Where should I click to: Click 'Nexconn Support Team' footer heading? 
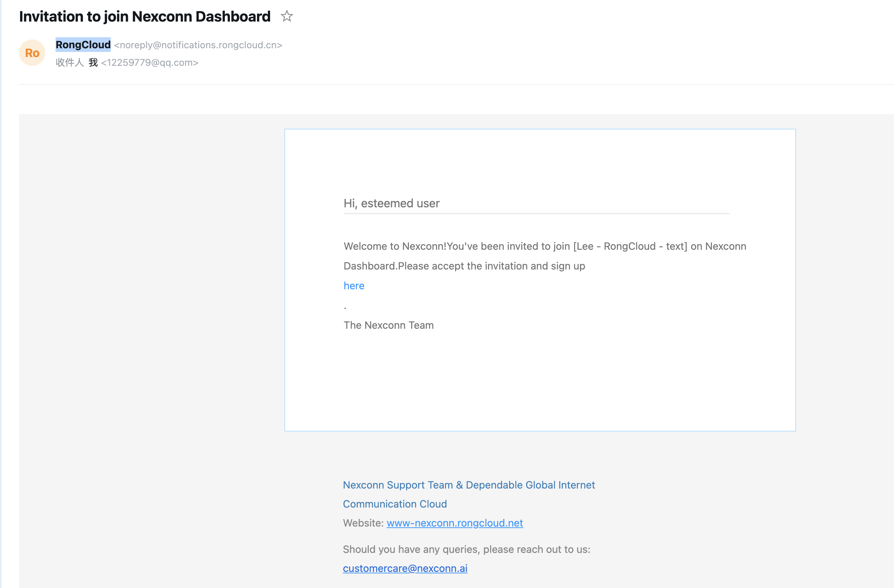(398, 485)
